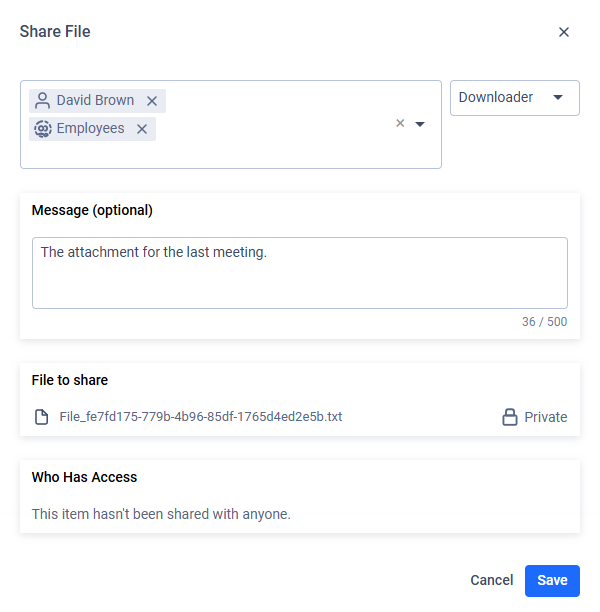This screenshot has height=612, width=600.
Task: Expand the recipients dropdown arrow
Action: [420, 124]
